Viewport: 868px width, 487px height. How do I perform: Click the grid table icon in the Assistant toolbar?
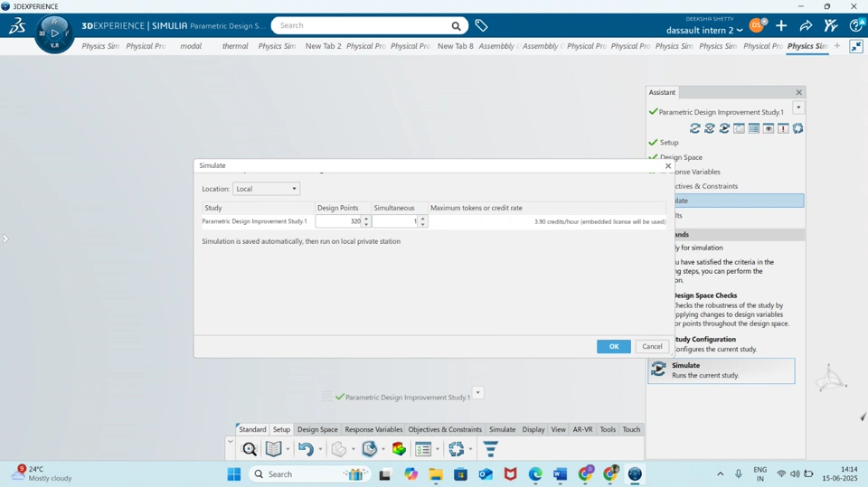(753, 128)
